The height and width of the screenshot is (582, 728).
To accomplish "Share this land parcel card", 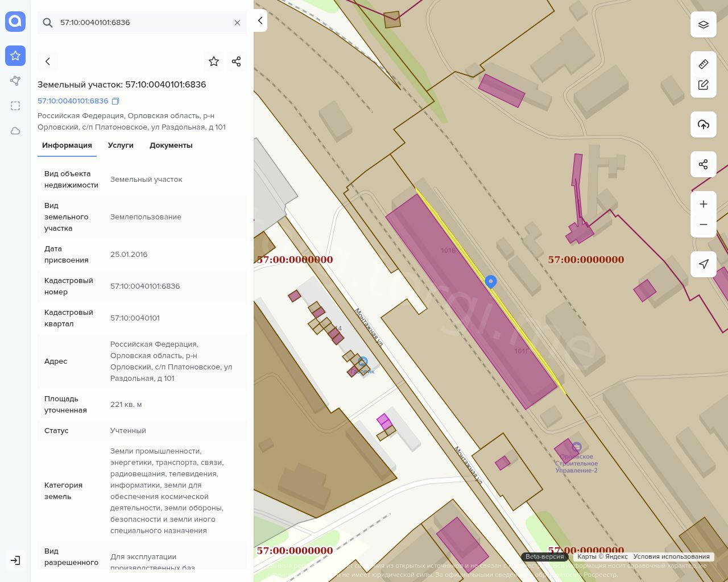I will pos(237,61).
